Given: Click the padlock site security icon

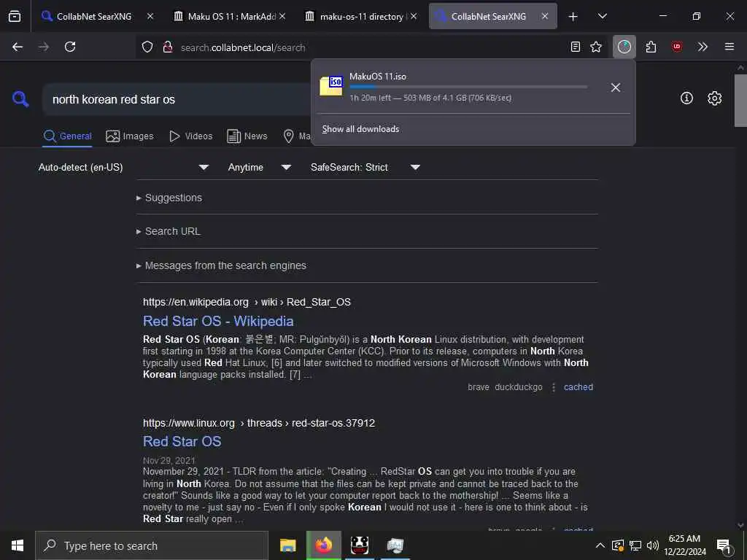Looking at the screenshot, I should [168, 47].
